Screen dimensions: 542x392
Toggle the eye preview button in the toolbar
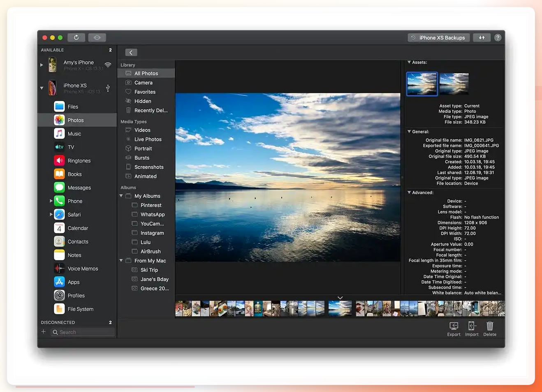pos(97,37)
